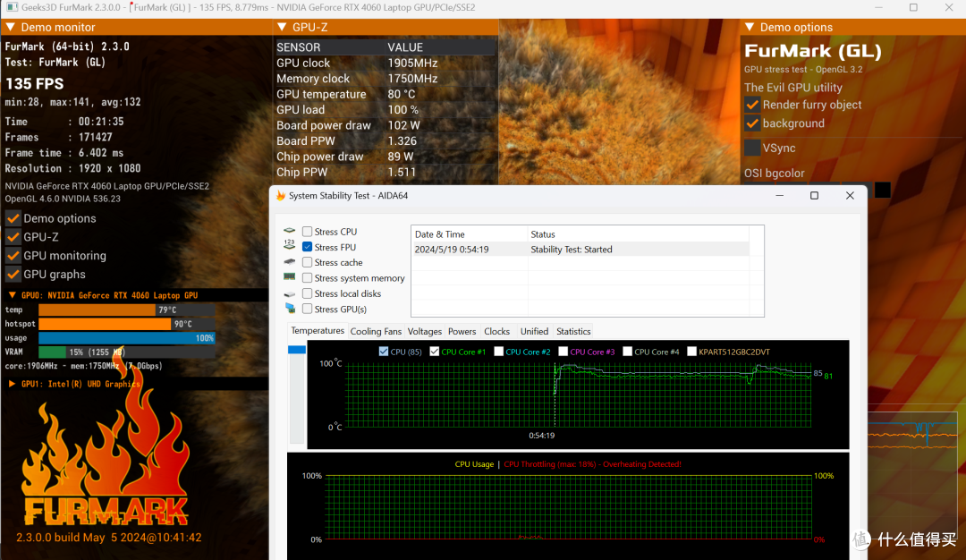Enable the VSync option

click(752, 148)
